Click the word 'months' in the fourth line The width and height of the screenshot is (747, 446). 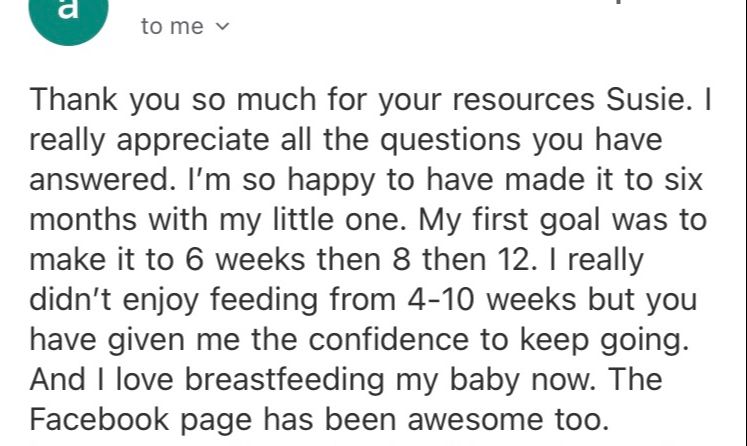tap(83, 220)
